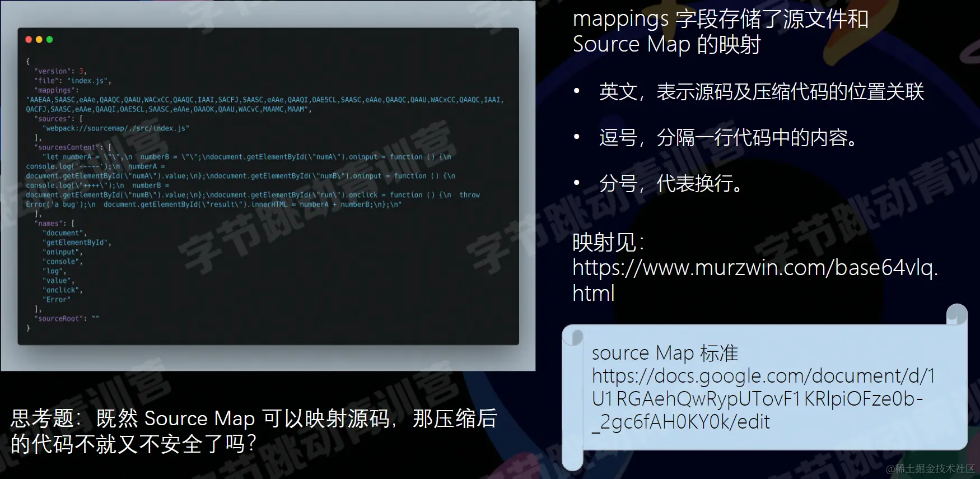Click the green maximize dot in code window
Image resolution: width=980 pixels, height=479 pixels.
49,40
